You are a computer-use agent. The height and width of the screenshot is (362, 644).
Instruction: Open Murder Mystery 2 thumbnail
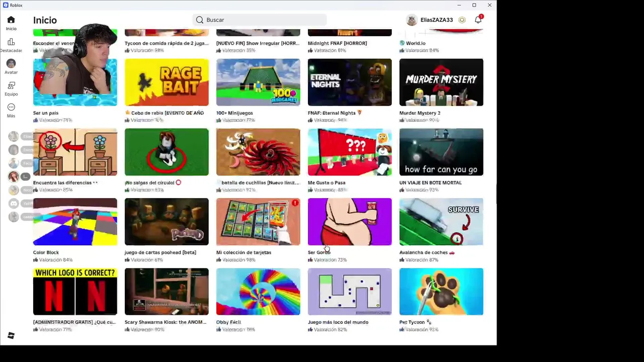(x=441, y=82)
